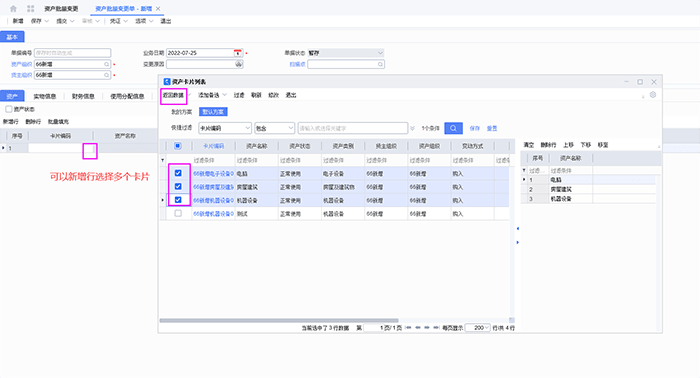The width and height of the screenshot is (700, 378).
Task: Uncheck the row with asset name 房屋建筑
Action: coord(178,187)
